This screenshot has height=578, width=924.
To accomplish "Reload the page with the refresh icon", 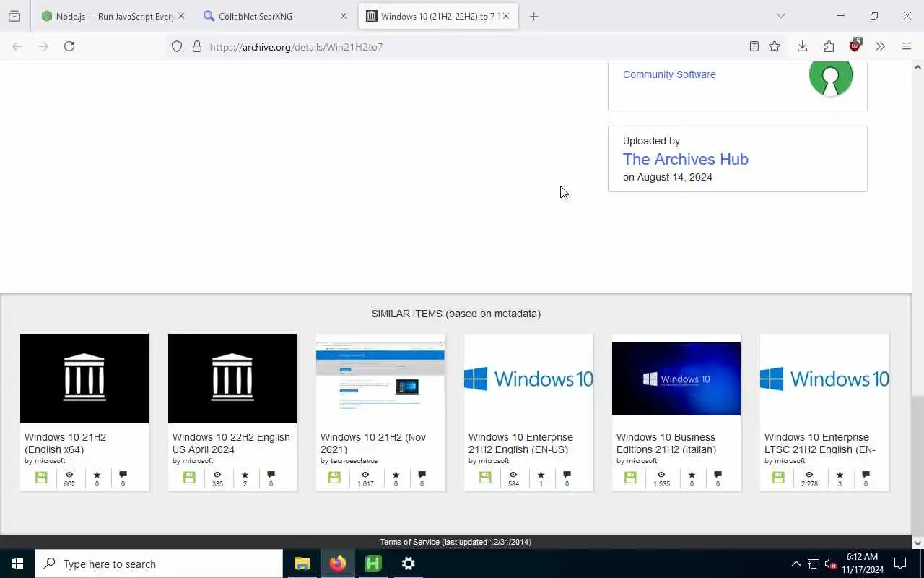I will [x=69, y=46].
